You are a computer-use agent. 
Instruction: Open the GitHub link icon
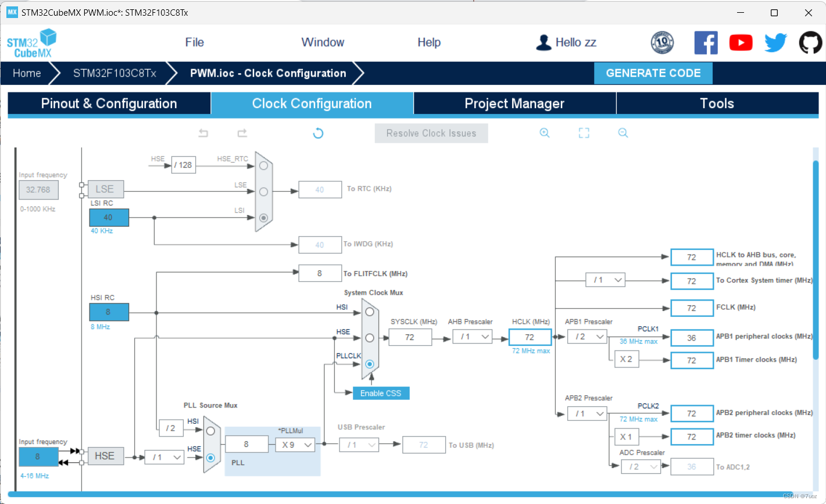[810, 42]
